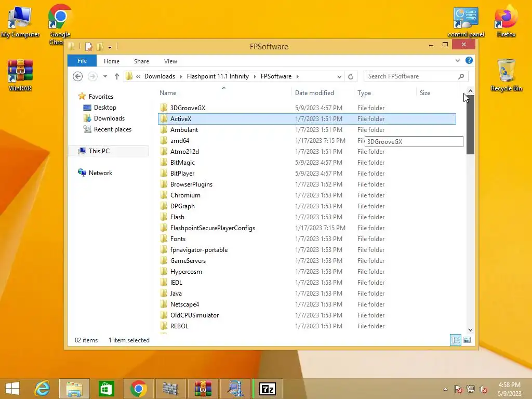Image resolution: width=532 pixels, height=399 pixels.
Task: Click Explorer Back navigation arrow
Action: [78, 76]
